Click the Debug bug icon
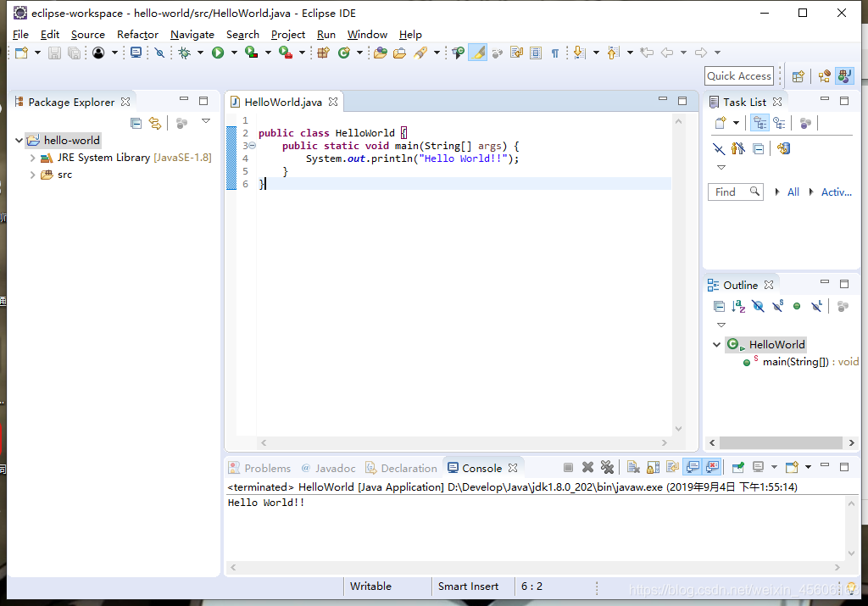The width and height of the screenshot is (868, 606). (x=184, y=53)
